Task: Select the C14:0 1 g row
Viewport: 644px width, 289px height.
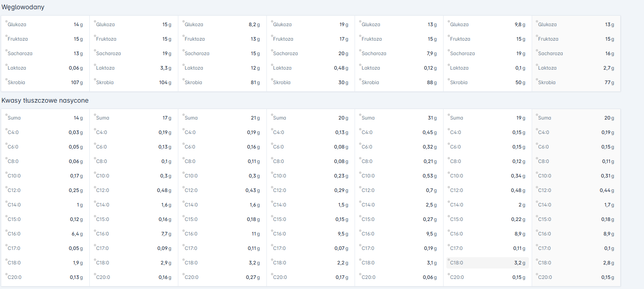Action: click(x=45, y=205)
